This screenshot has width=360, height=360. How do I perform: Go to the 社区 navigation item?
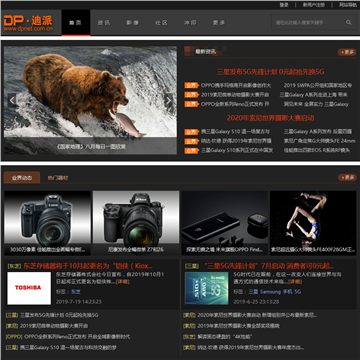[161, 23]
